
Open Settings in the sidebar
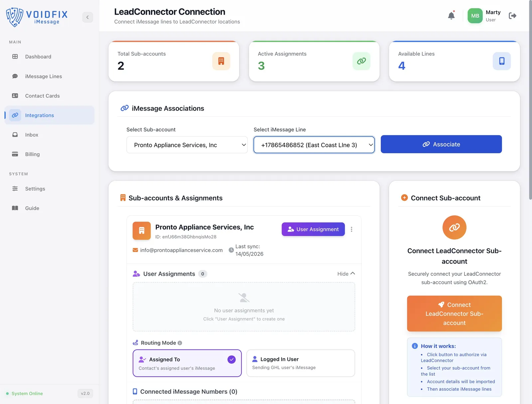click(x=50, y=189)
